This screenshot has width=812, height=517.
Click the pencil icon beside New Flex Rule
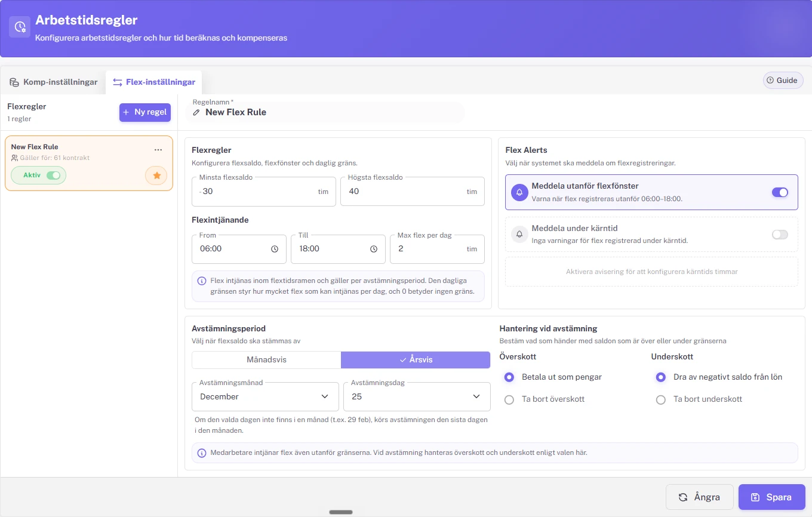(x=196, y=112)
